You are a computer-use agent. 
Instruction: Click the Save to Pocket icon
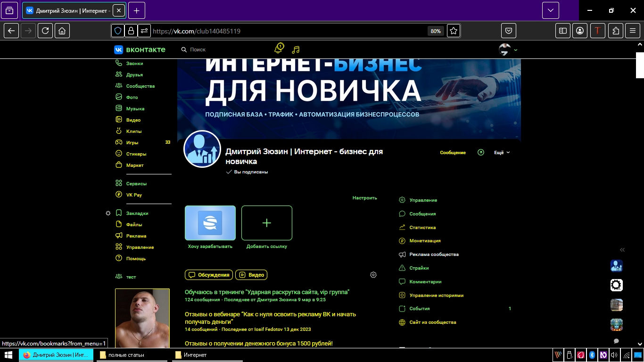(x=509, y=31)
